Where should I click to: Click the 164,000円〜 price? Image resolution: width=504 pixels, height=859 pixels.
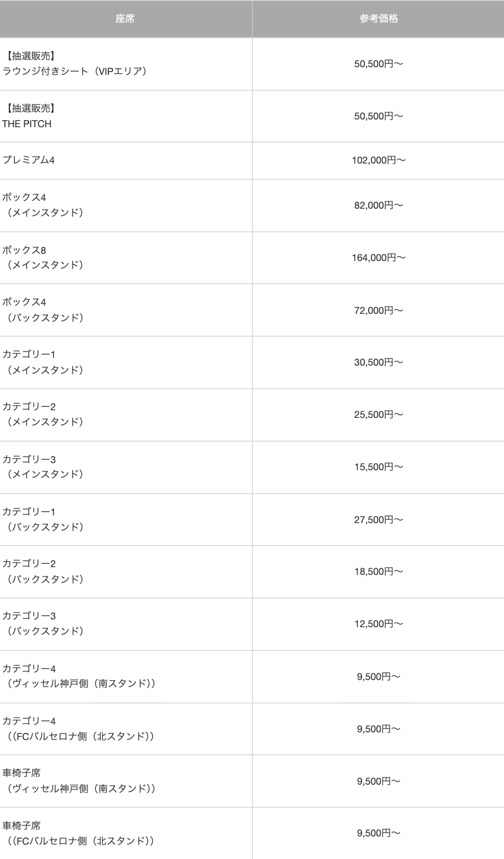379,257
